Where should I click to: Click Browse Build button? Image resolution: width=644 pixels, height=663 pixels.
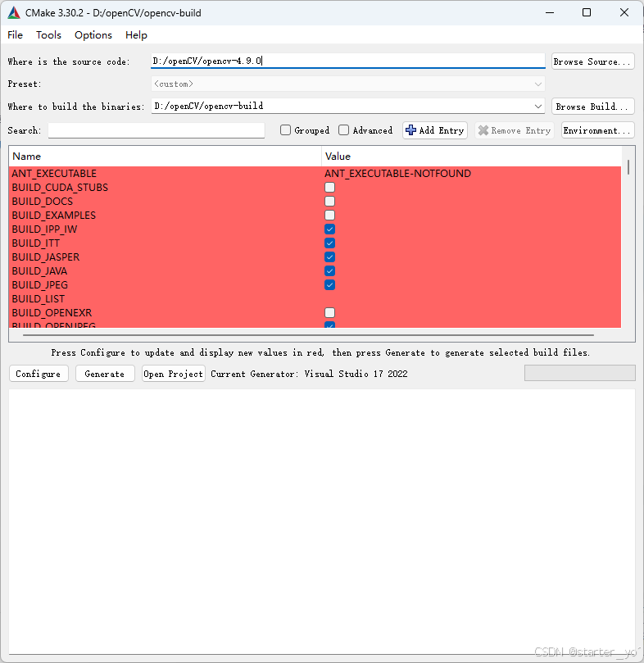pyautogui.click(x=593, y=107)
